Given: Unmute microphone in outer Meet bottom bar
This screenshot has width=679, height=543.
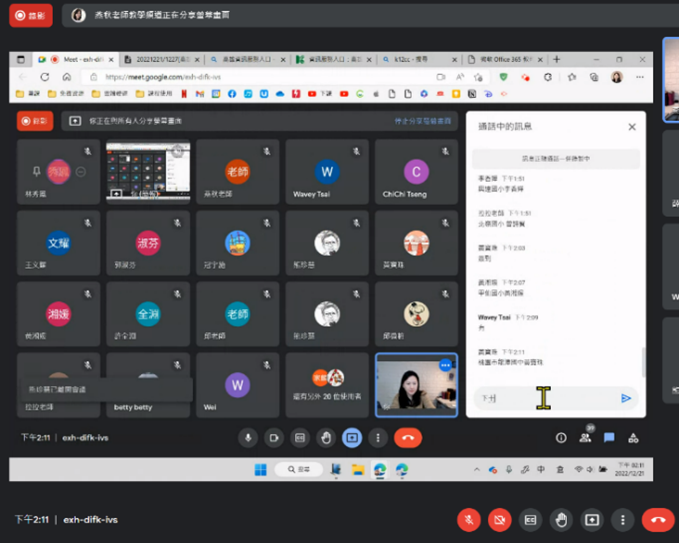Looking at the screenshot, I should [x=469, y=520].
